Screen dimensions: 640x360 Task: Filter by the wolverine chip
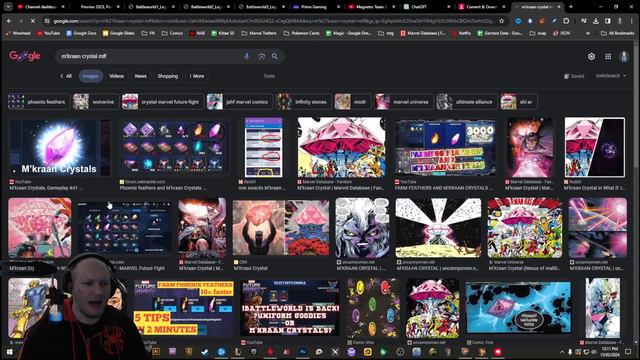point(95,102)
